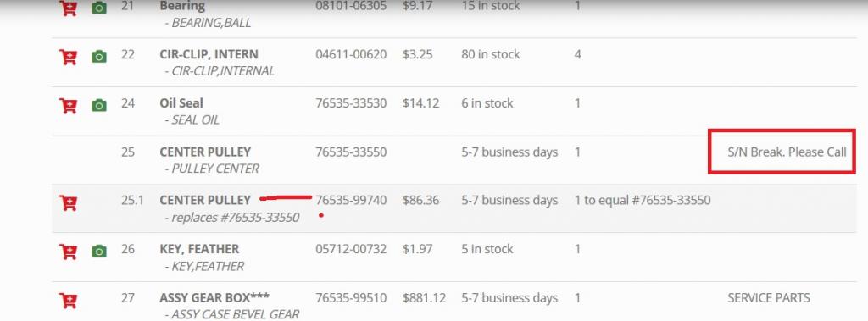View KEY, FEATHER photo icon
Viewport: 868px width, 321px height.
click(99, 252)
